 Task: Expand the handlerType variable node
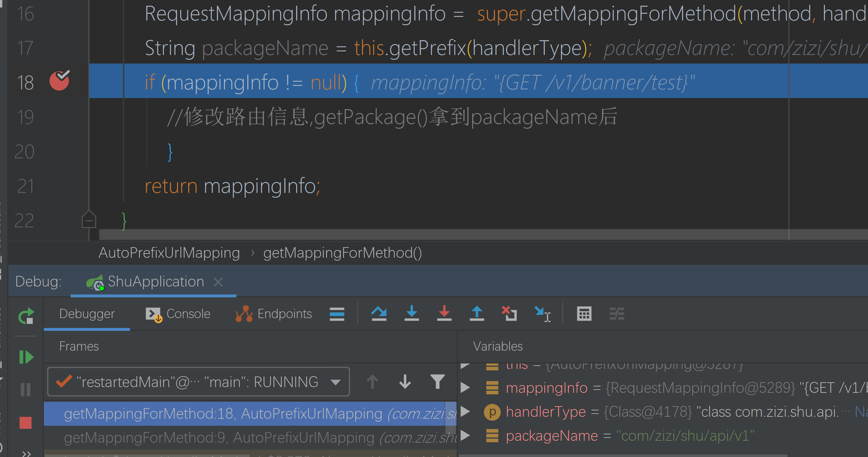click(x=465, y=412)
